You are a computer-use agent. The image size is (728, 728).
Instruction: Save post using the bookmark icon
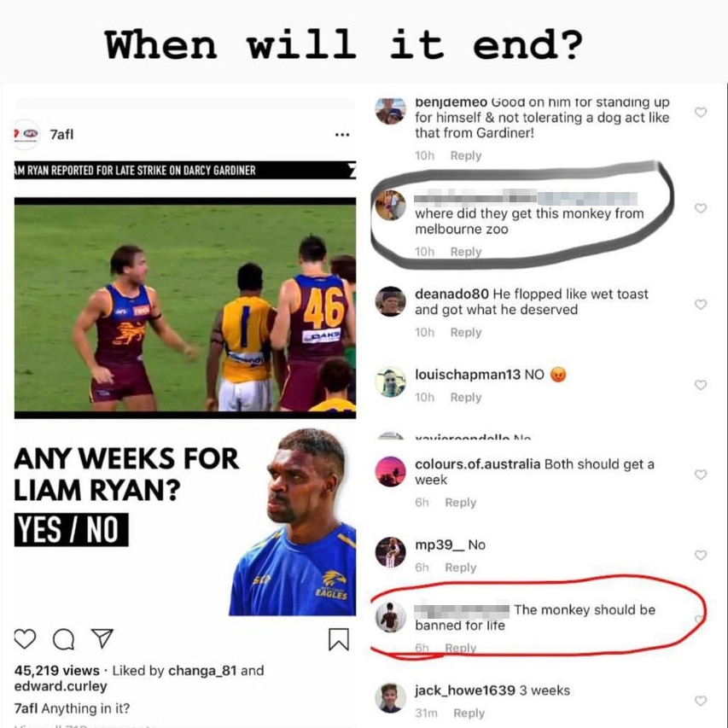point(339,639)
